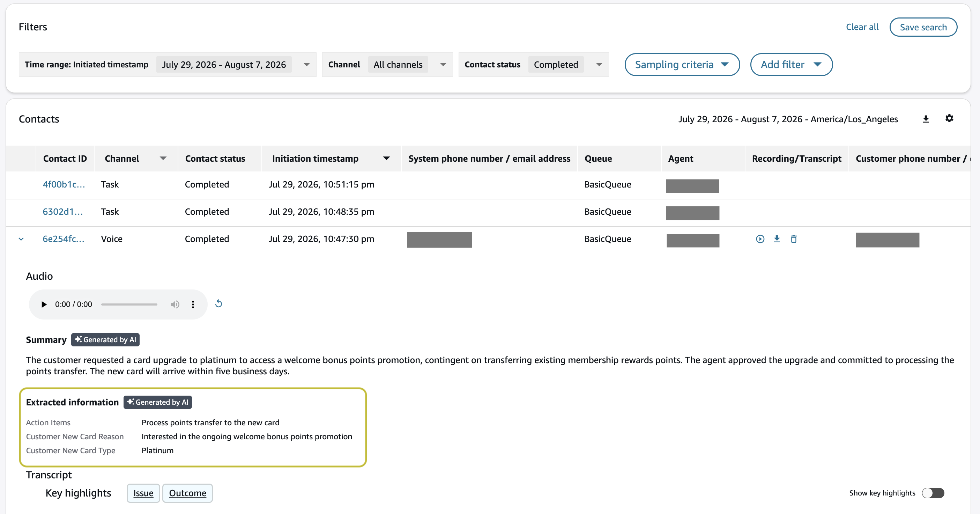Delete recording for contact 6e254fc
The width and height of the screenshot is (980, 514).
pyautogui.click(x=793, y=239)
